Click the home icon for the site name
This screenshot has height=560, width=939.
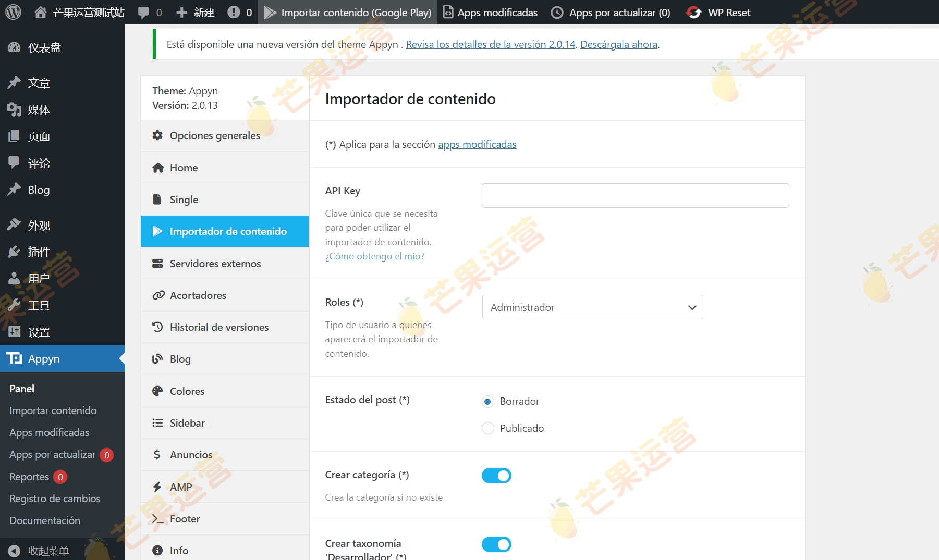point(41,13)
